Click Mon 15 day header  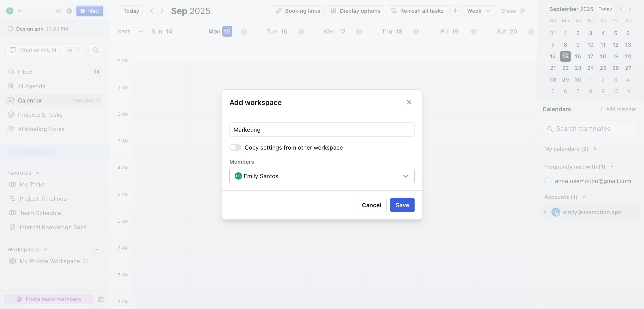tap(220, 31)
